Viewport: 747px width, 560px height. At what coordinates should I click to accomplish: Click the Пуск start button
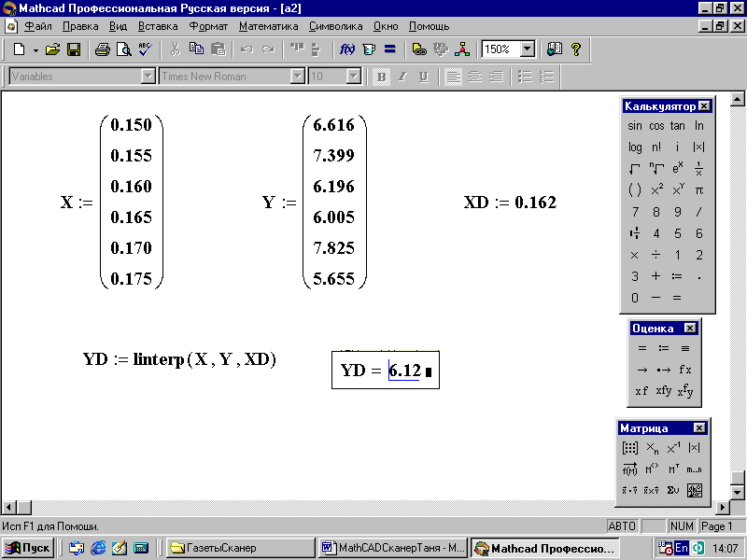(x=28, y=548)
